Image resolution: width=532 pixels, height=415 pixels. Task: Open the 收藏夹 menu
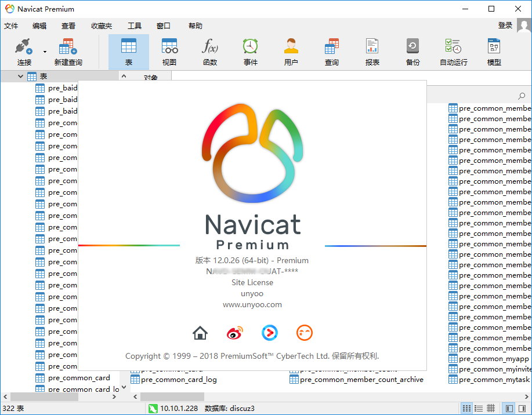coord(102,26)
